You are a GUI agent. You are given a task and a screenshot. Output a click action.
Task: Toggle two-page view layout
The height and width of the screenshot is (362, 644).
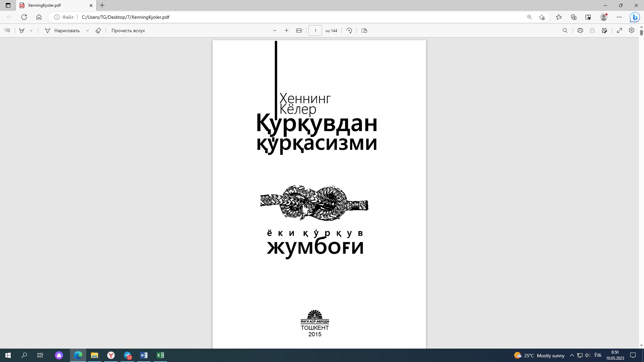tap(364, 31)
